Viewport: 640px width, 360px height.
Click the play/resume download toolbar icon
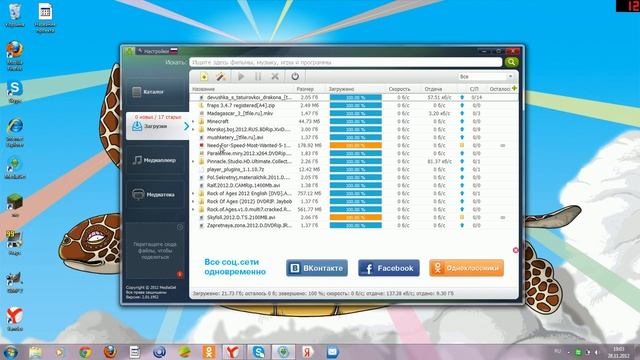coord(241,76)
